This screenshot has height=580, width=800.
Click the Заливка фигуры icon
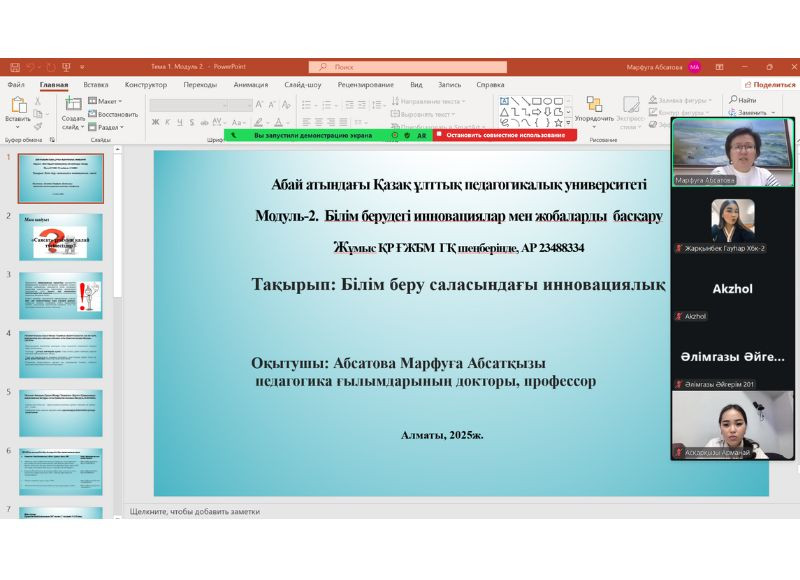coord(652,99)
